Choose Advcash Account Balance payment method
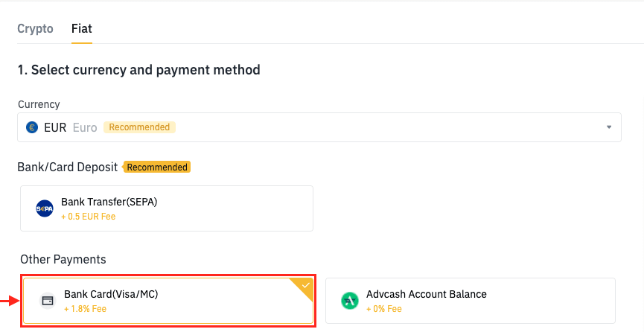 click(471, 301)
